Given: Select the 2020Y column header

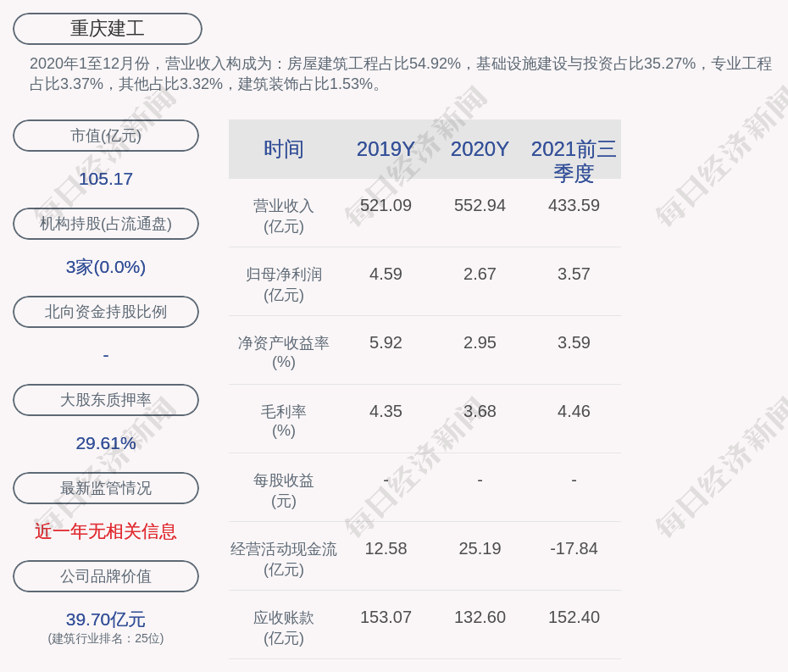Looking at the screenshot, I should click(480, 149).
